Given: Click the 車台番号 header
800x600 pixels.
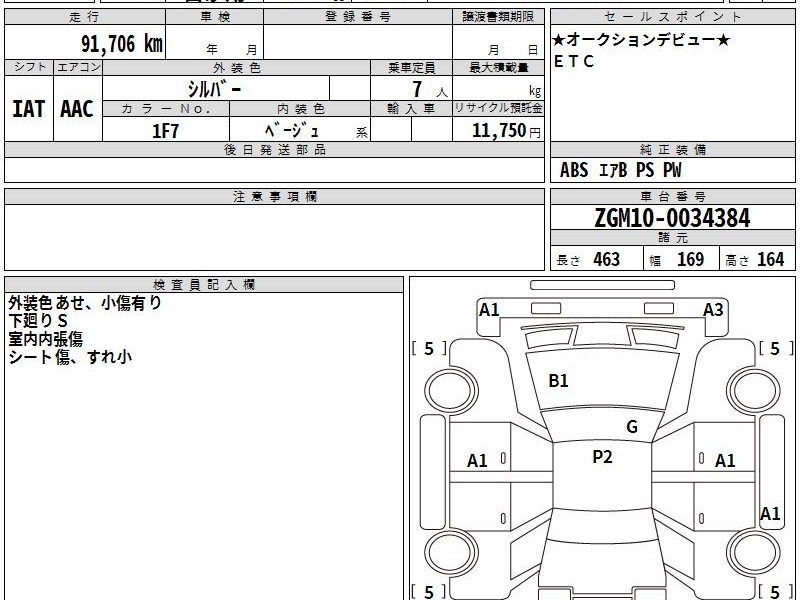Looking at the screenshot, I should point(672,196).
